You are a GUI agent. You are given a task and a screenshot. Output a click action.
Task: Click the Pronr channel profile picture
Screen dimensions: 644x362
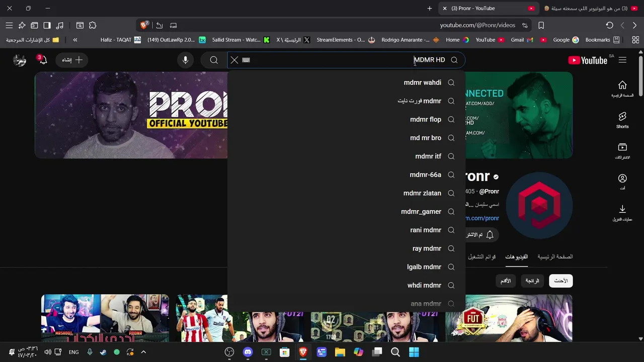[539, 206]
